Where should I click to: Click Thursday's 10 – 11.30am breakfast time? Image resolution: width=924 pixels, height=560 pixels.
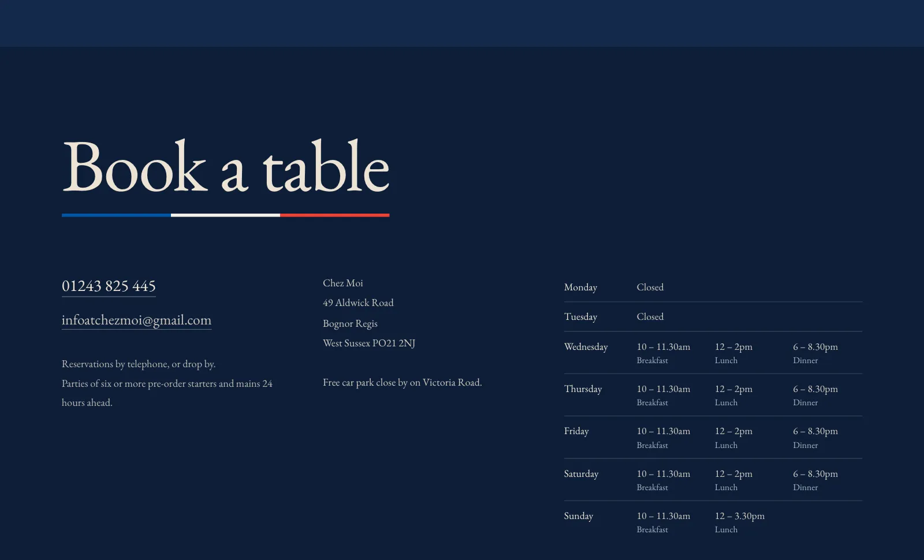[x=664, y=389]
